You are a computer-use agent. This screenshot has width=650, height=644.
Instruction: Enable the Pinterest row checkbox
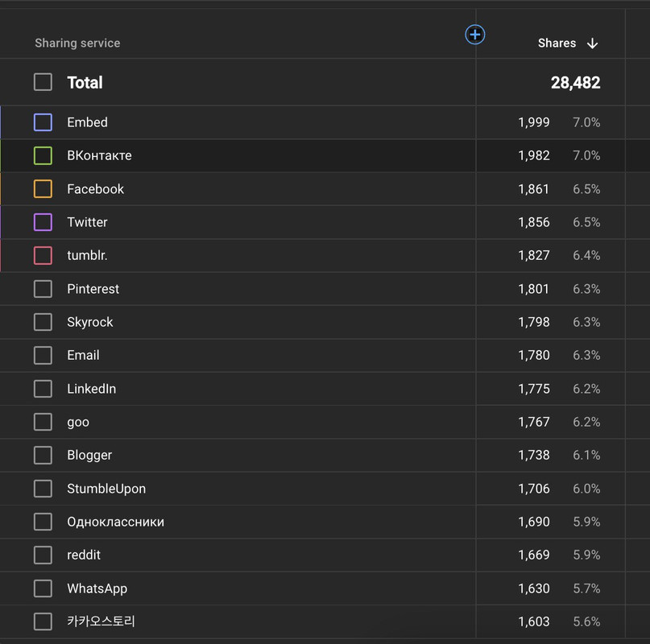pos(43,289)
